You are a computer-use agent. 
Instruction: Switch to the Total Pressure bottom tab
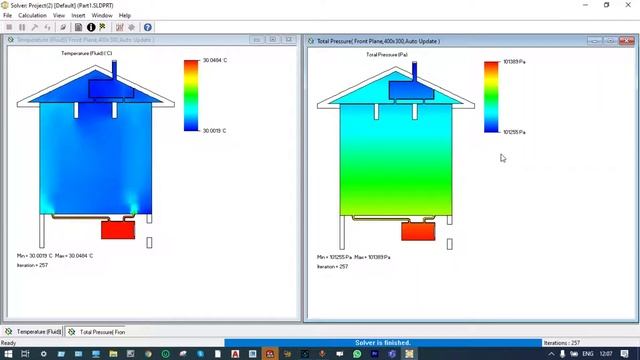tap(97, 332)
